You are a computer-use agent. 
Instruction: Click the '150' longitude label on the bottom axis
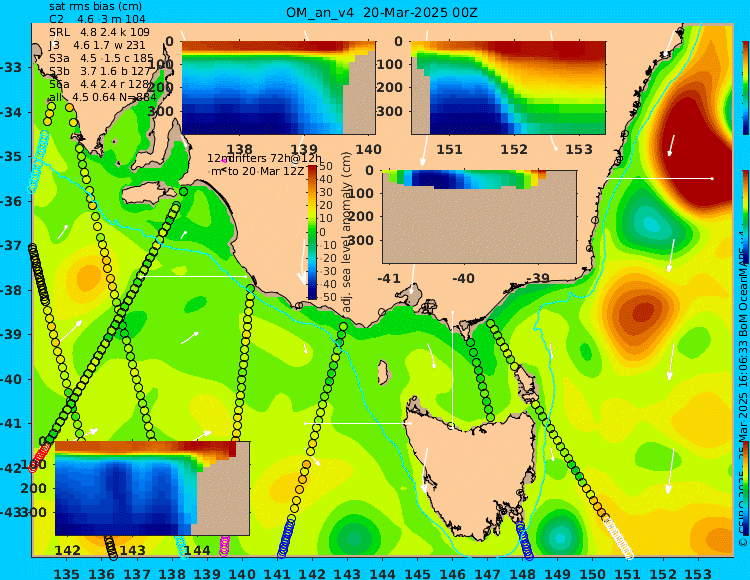point(593,573)
